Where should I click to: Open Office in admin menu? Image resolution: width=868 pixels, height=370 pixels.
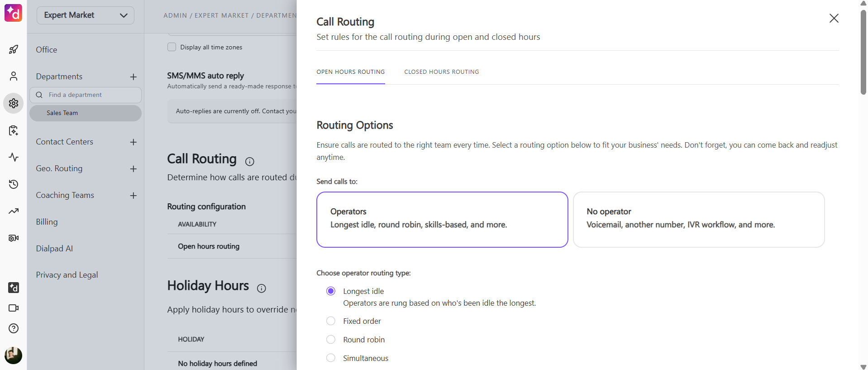47,50
